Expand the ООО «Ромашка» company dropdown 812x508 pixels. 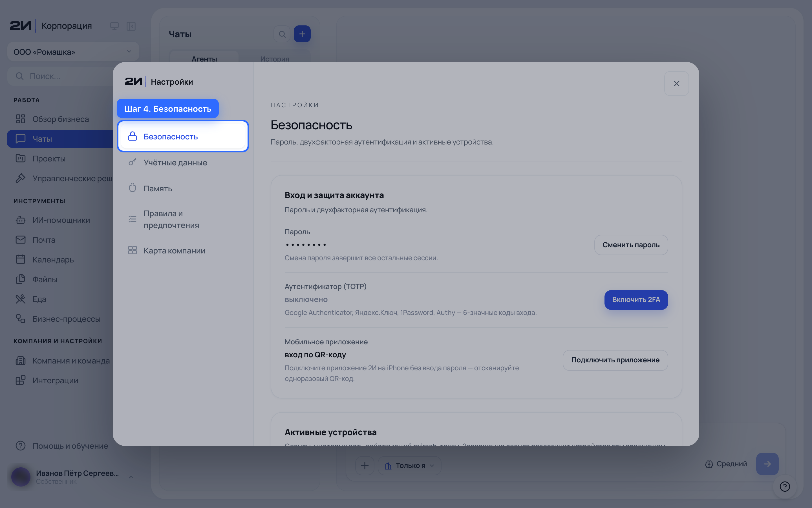(73, 52)
